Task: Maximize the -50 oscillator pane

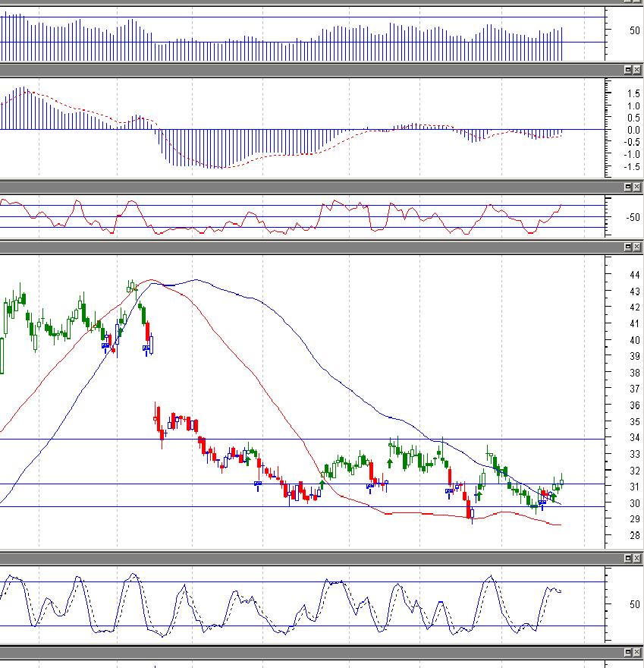Action: 628,187
